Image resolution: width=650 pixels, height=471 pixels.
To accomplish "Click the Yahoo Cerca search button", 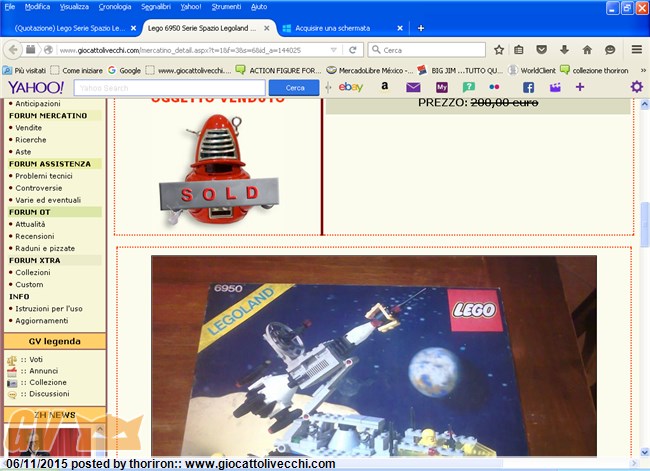I will pos(295,88).
